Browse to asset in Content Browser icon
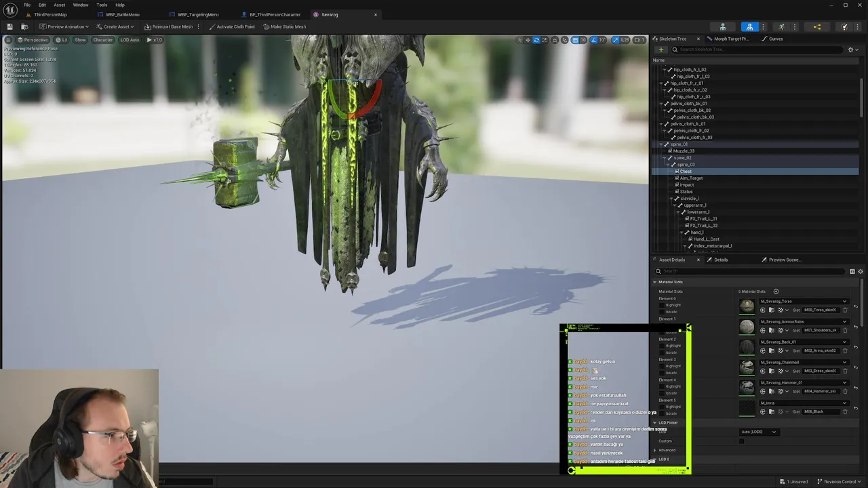This screenshot has height=488, width=868. coord(24,26)
